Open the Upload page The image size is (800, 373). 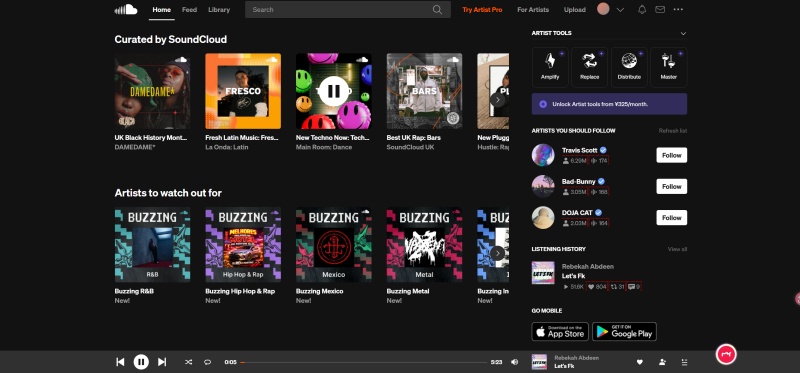click(x=574, y=10)
